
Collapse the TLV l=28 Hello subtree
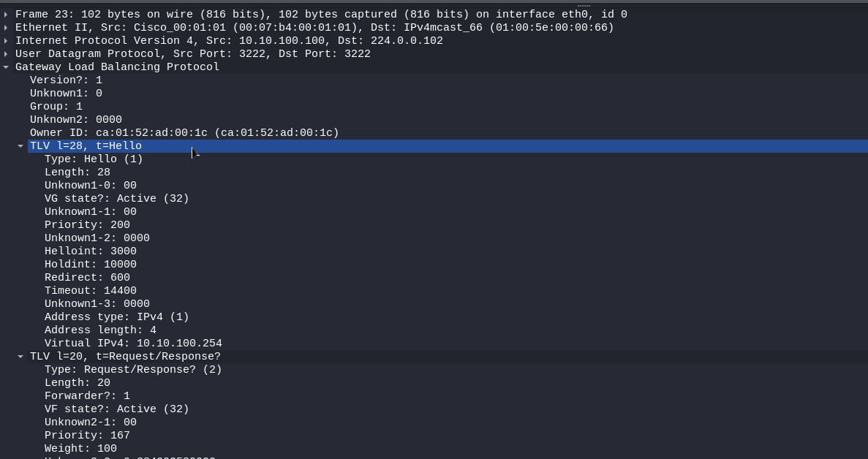(x=20, y=146)
